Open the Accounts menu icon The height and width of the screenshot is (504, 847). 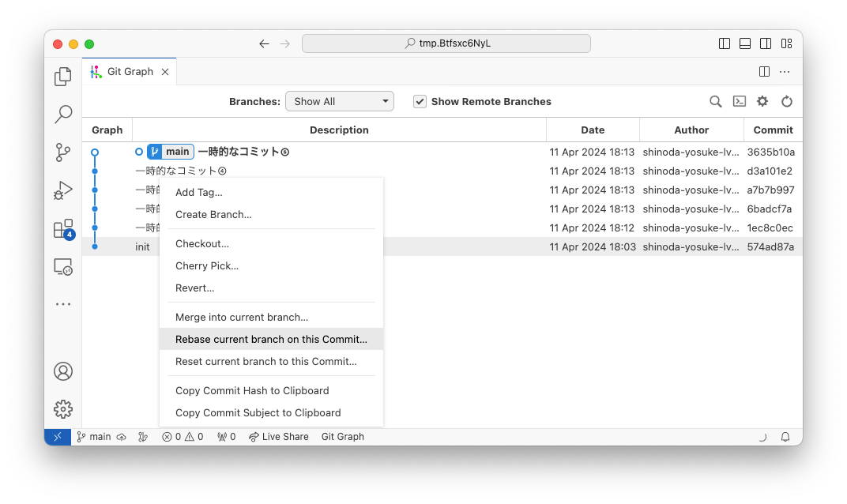[63, 371]
